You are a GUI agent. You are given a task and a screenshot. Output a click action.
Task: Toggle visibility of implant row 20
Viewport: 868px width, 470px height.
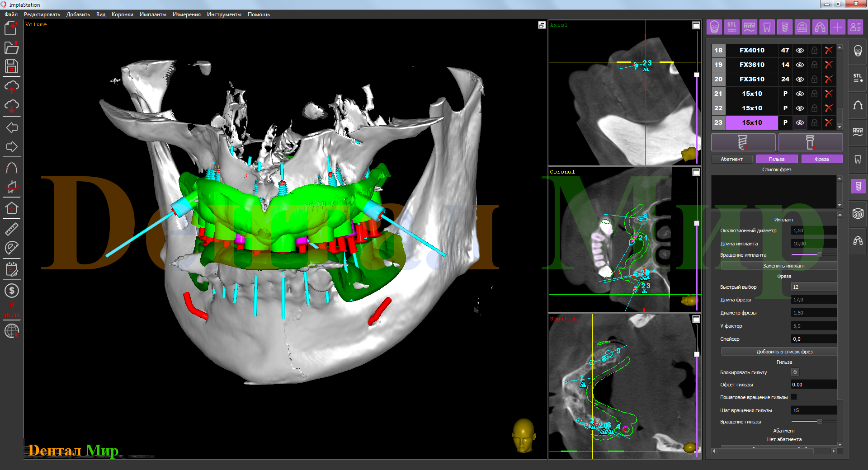[x=800, y=79]
